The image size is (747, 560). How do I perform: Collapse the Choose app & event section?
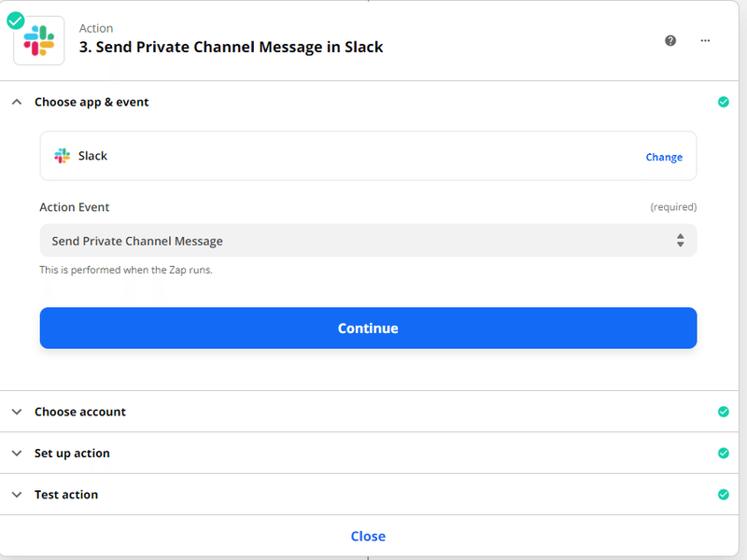(x=17, y=102)
